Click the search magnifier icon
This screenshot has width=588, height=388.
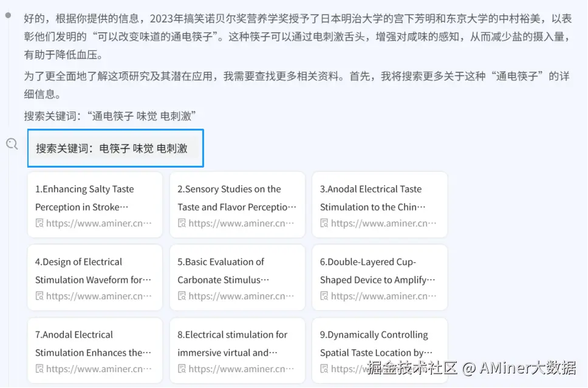(13, 144)
